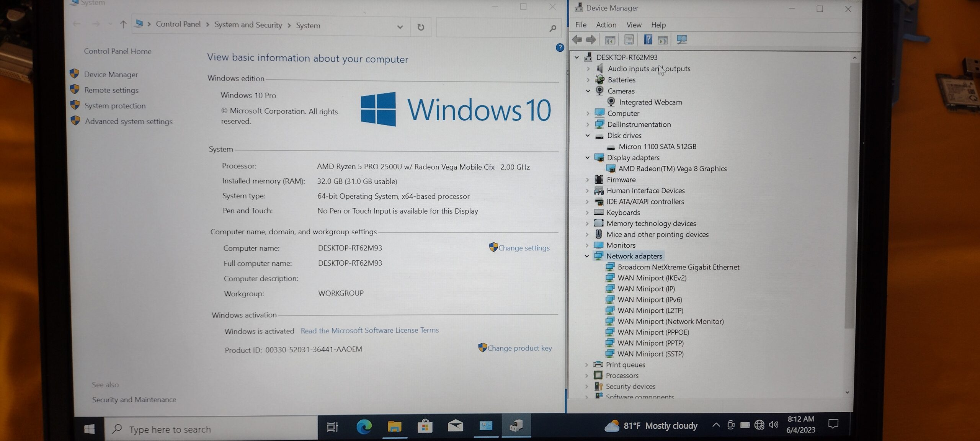This screenshot has width=980, height=441.
Task: Open the File menu in Device Manager
Action: point(581,25)
